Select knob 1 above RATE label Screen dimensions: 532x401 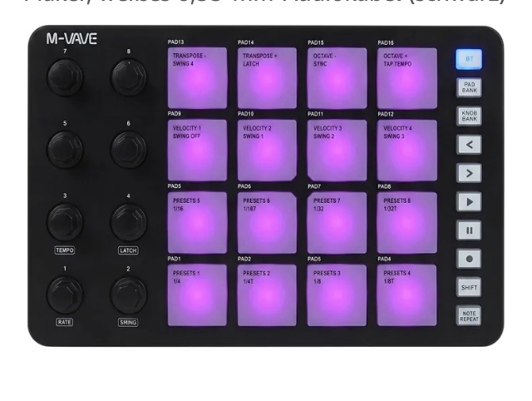65,295
